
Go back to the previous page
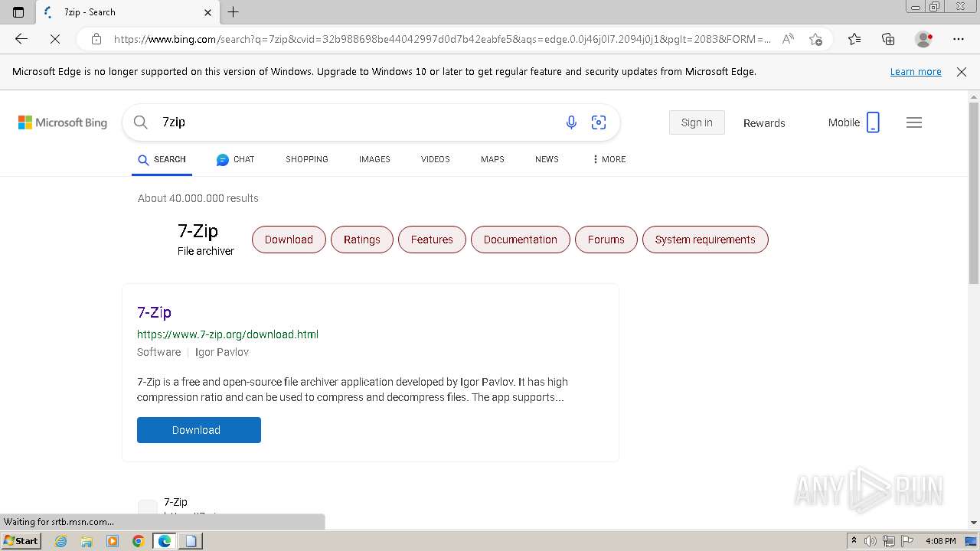[x=21, y=39]
